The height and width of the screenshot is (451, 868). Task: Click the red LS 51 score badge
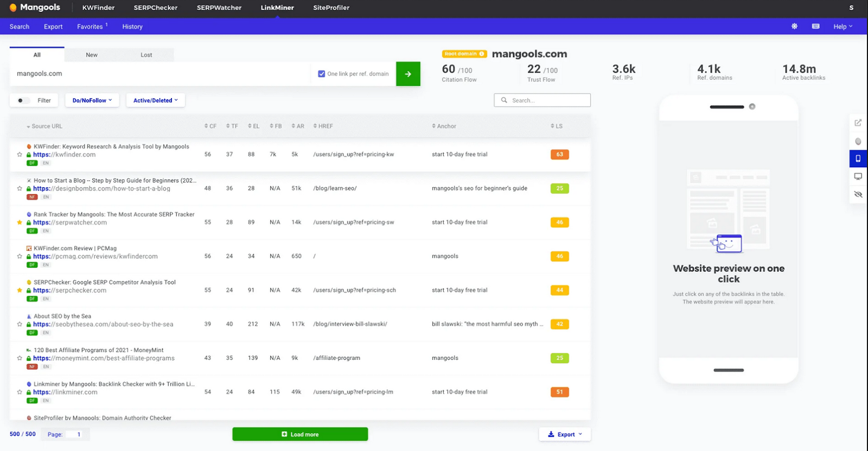coord(560,392)
